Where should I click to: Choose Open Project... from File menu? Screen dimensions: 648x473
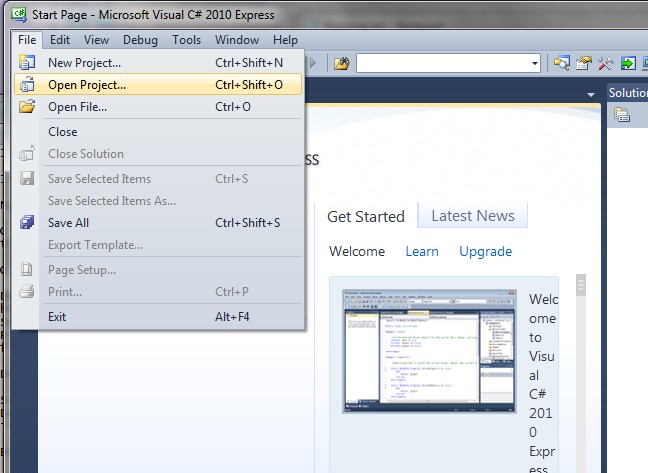158,84
